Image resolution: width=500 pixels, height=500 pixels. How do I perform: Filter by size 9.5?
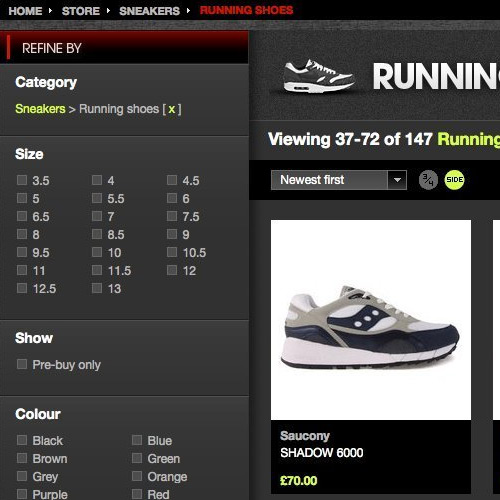point(22,252)
